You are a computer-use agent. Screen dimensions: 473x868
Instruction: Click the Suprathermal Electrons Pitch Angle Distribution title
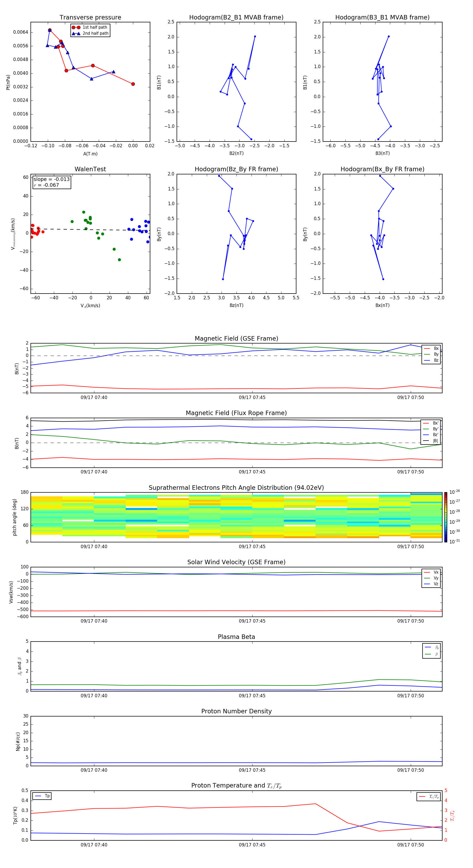236,488
